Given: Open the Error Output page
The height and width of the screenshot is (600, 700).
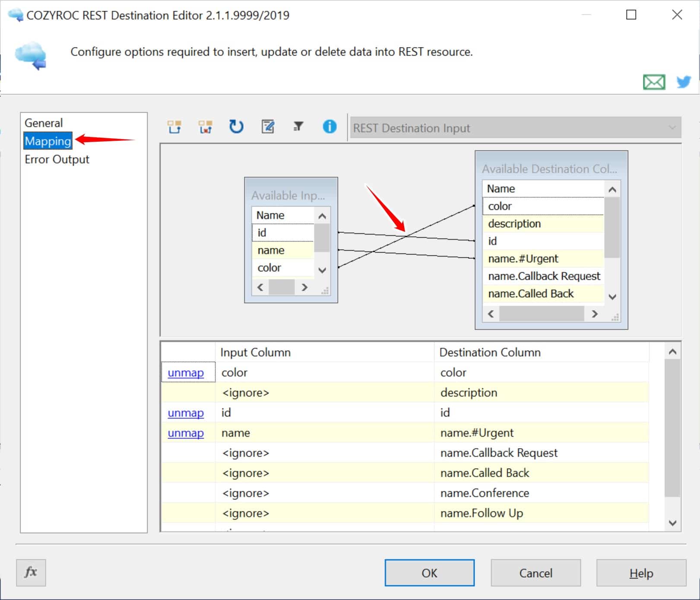Looking at the screenshot, I should pyautogui.click(x=57, y=159).
